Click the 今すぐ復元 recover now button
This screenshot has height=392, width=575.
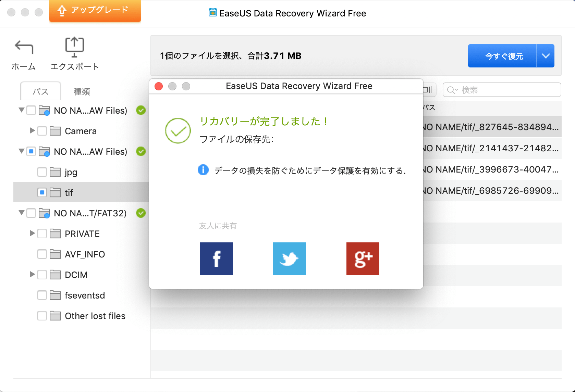pos(502,56)
